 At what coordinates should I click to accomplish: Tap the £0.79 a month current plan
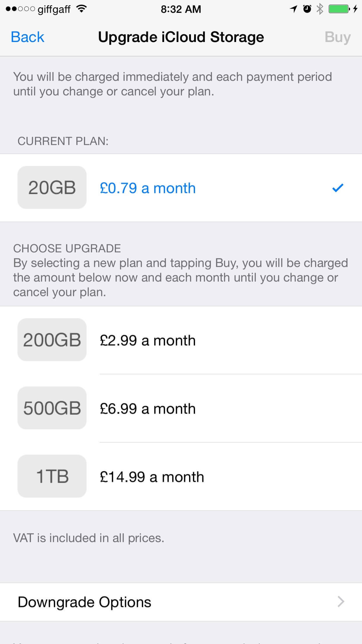click(x=147, y=188)
